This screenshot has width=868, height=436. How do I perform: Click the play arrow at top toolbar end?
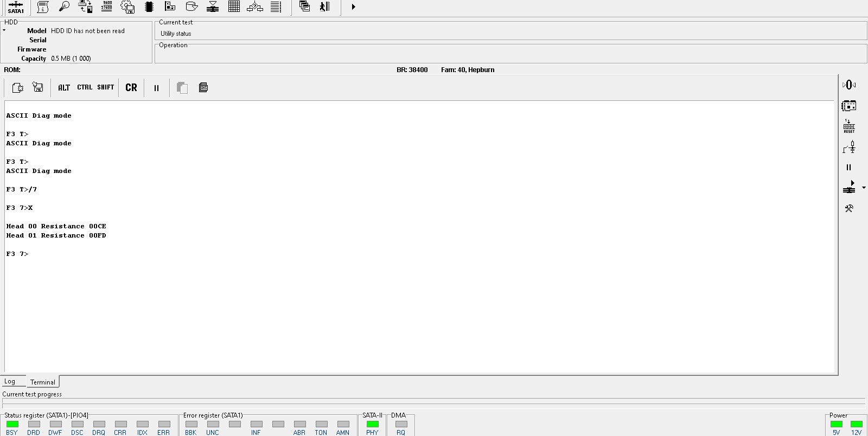(353, 7)
